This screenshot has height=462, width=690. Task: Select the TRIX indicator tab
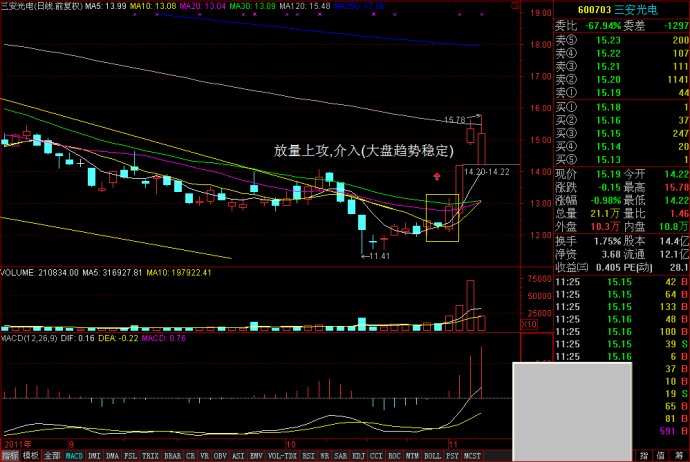tap(150, 456)
